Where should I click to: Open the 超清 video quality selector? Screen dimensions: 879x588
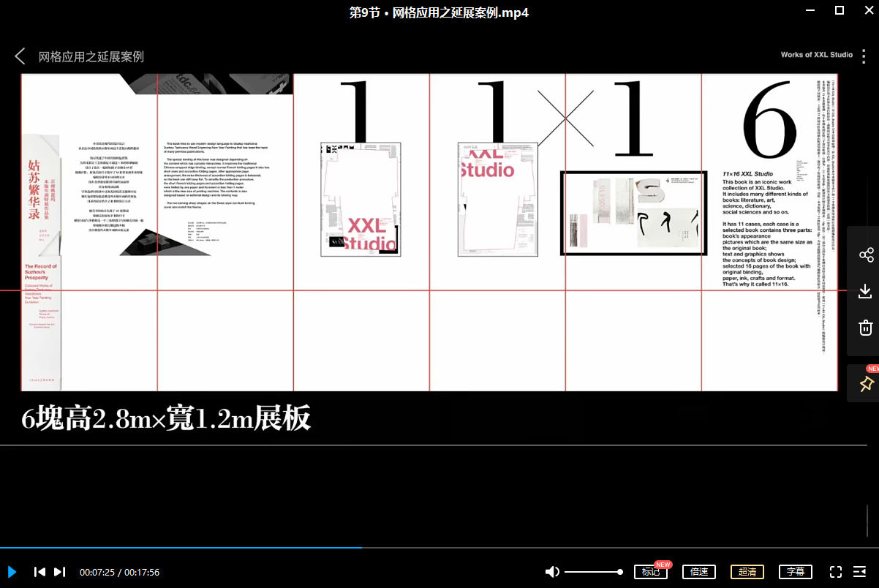click(x=747, y=572)
